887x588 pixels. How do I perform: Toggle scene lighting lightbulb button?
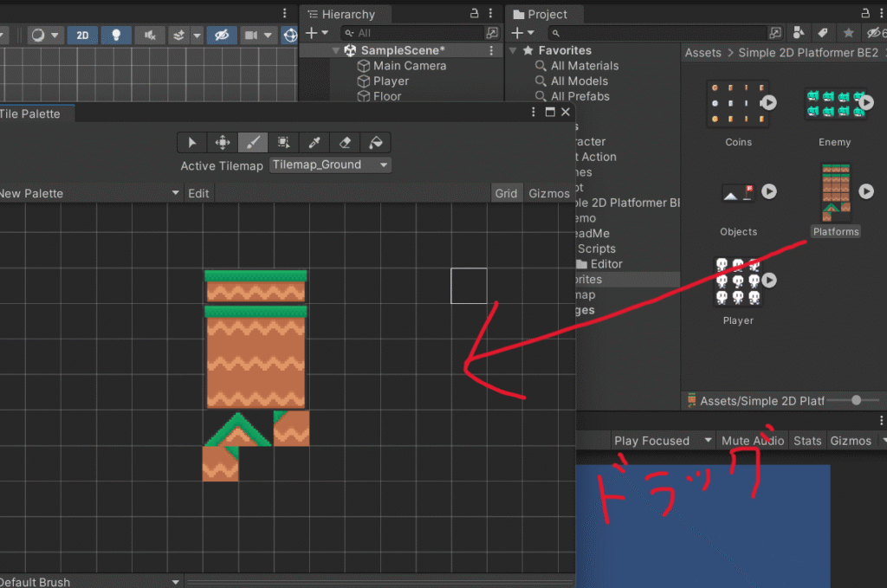(116, 35)
